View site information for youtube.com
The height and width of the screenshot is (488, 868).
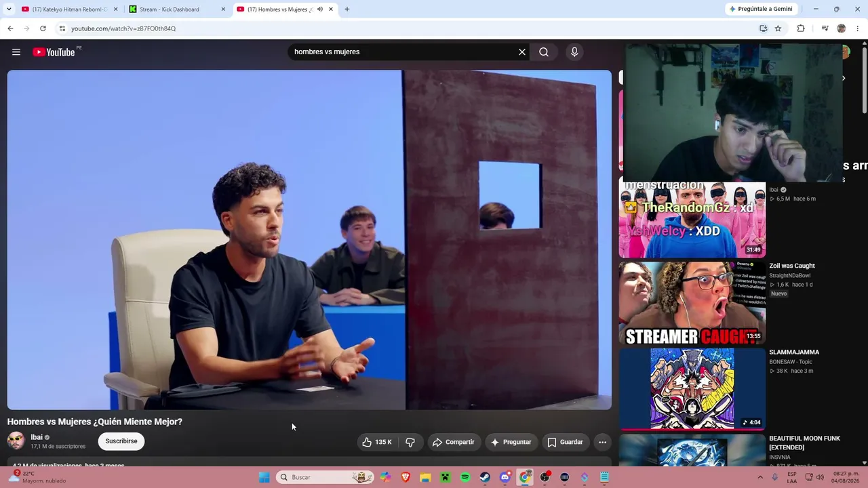coord(62,28)
